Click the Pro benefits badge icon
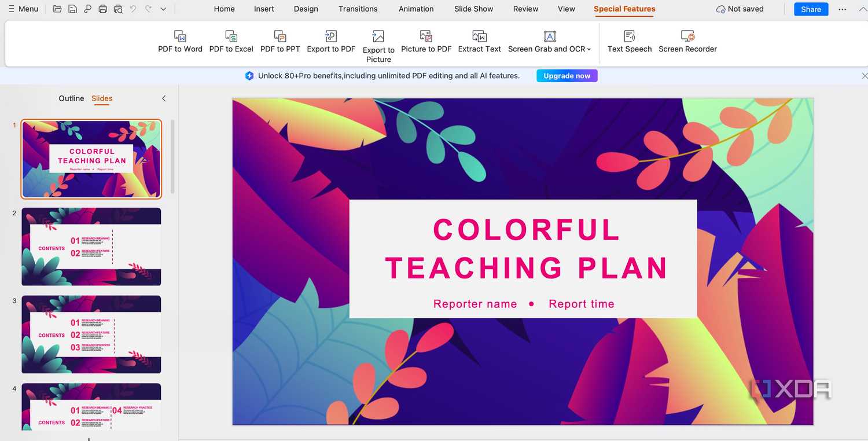Viewport: 868px width, 441px height. tap(249, 76)
